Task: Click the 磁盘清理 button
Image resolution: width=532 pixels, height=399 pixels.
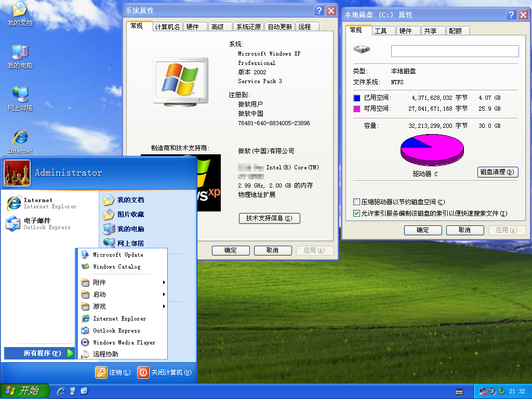Action: [x=498, y=172]
